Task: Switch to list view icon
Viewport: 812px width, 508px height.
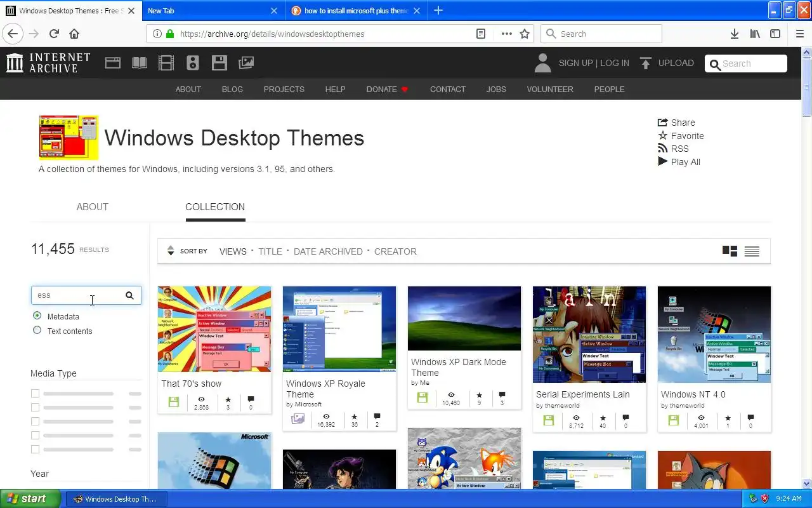Action: point(752,251)
